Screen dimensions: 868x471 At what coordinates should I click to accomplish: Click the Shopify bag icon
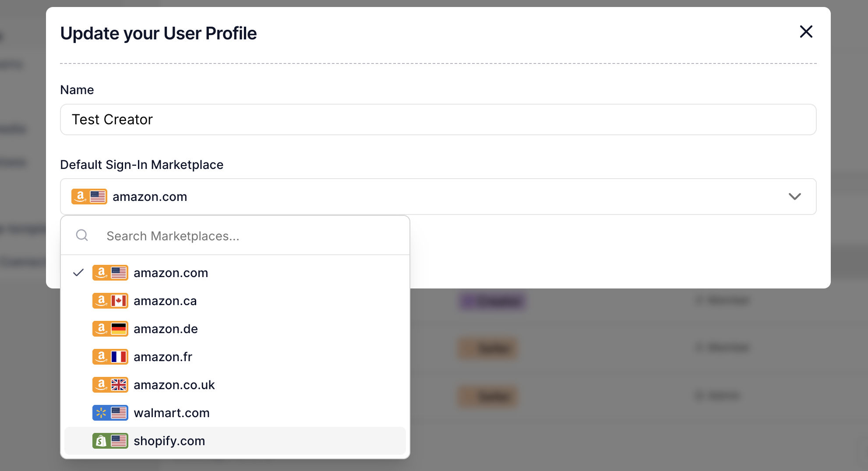point(101,441)
